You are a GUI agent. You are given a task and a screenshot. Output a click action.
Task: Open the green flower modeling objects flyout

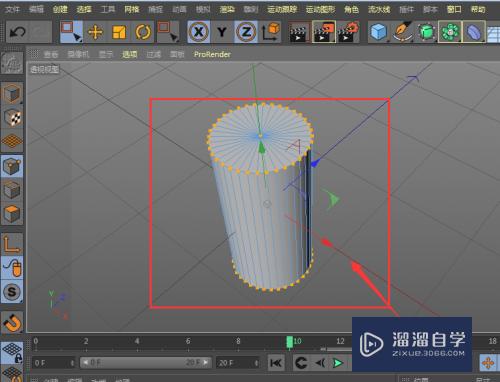(x=450, y=32)
